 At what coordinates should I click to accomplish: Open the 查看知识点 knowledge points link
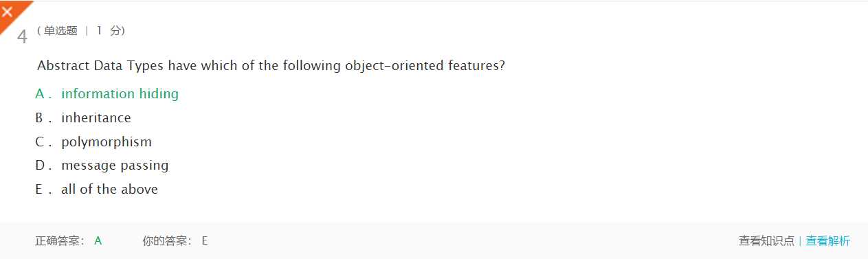pyautogui.click(x=766, y=240)
